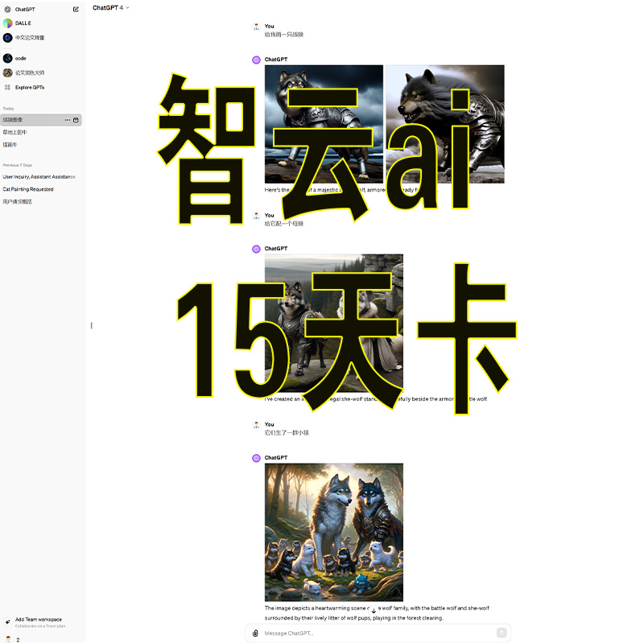Open first armored wolf image on left
Viewport: 644px width, 644px height.
point(324,124)
